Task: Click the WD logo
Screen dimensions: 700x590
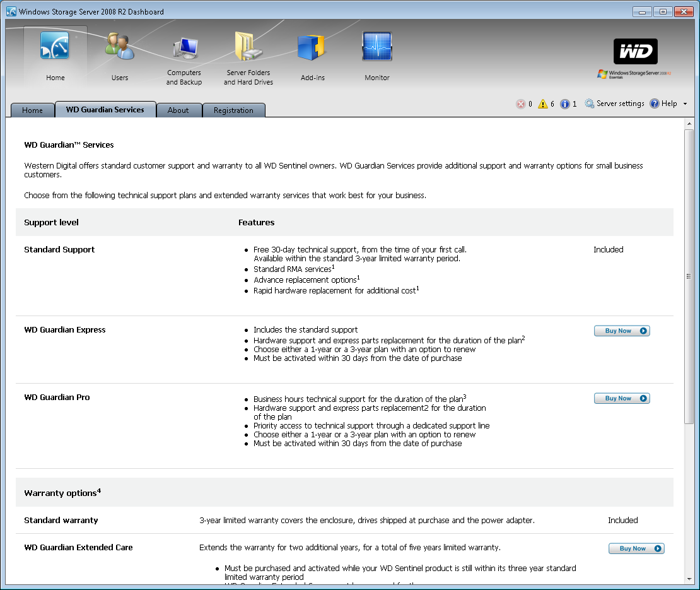Action: tap(635, 51)
